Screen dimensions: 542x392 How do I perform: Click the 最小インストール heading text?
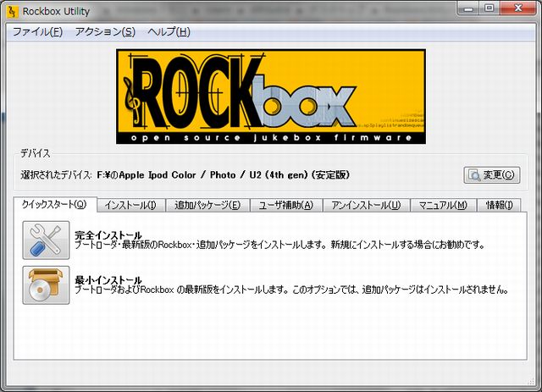(108, 280)
